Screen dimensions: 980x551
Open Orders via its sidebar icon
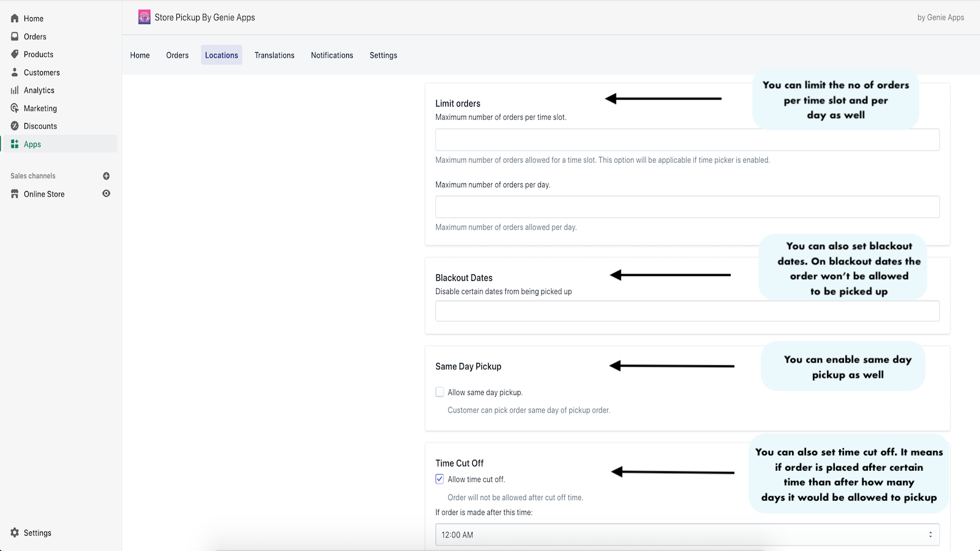coord(15,37)
